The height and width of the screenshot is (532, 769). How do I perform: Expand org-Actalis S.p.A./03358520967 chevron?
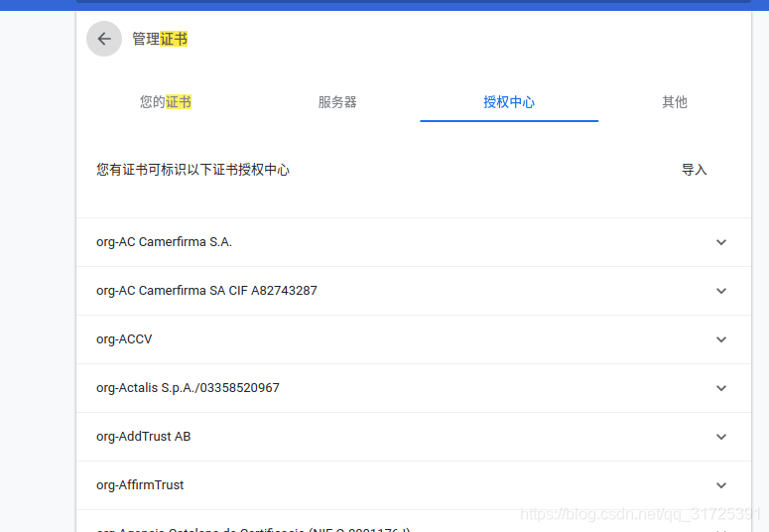(721, 388)
